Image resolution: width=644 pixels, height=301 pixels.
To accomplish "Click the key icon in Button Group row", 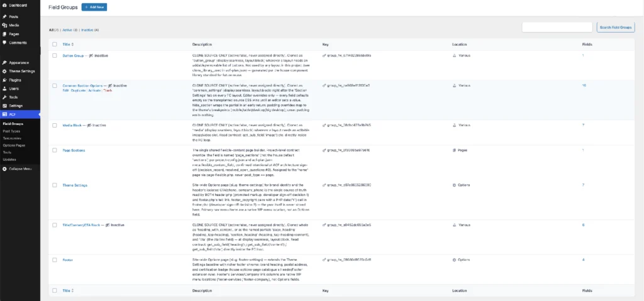I will 325,55.
